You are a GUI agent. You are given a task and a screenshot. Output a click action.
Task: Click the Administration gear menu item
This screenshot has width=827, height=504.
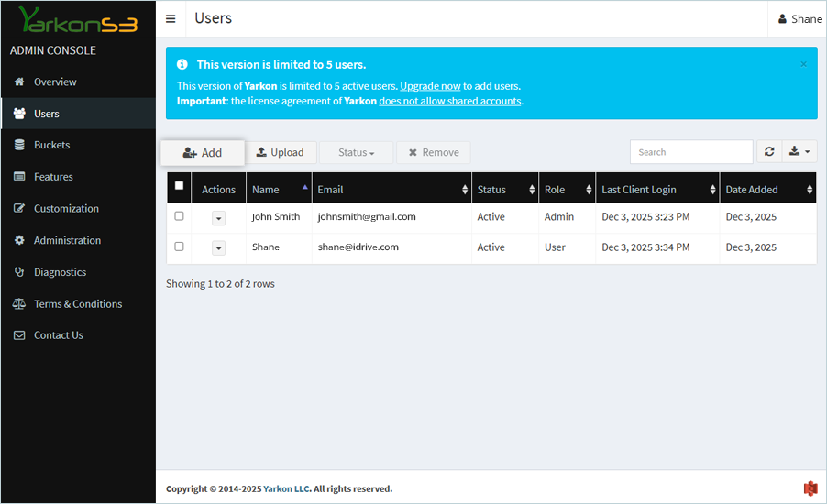click(x=67, y=240)
